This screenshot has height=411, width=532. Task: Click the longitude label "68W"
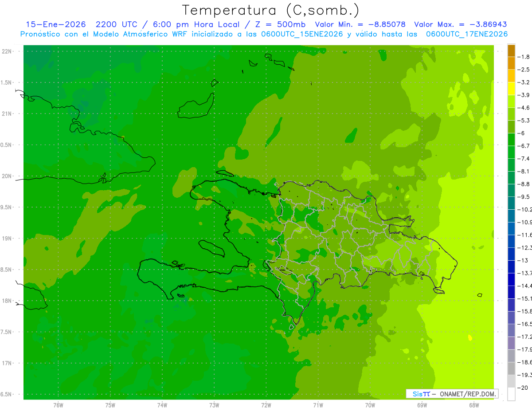tap(474, 405)
